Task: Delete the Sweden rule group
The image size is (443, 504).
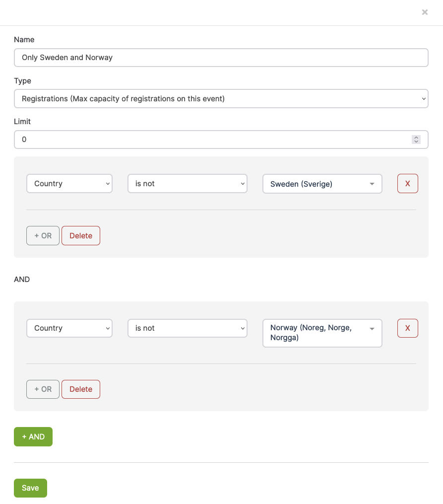Action: point(81,236)
